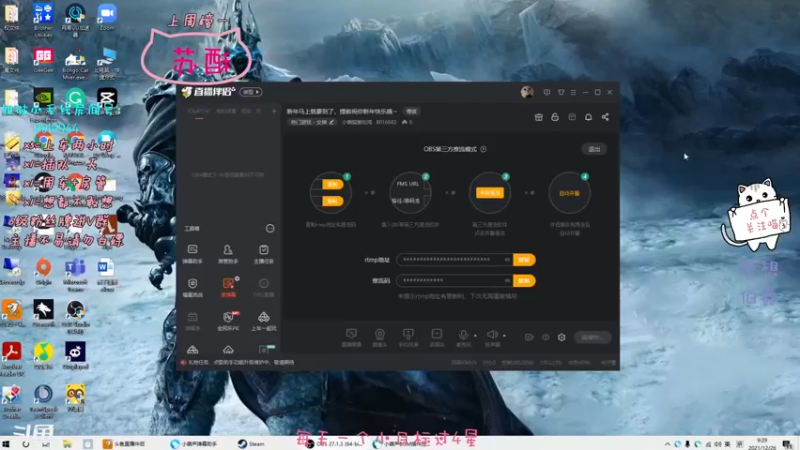Click the layout panel icon beside the lock
The height and width of the screenshot is (450, 800).
click(x=572, y=117)
